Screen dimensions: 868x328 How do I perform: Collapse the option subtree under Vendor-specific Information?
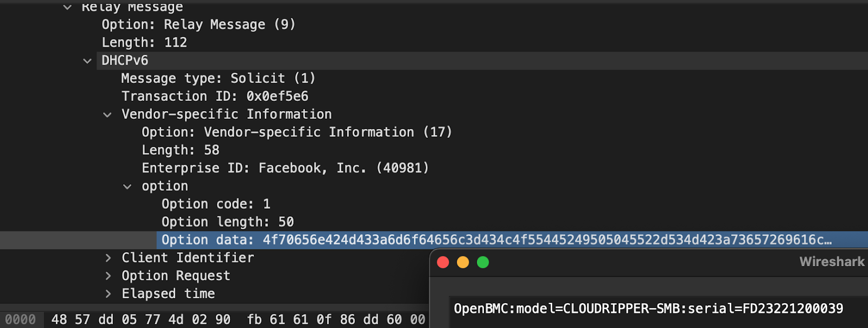pos(127,186)
